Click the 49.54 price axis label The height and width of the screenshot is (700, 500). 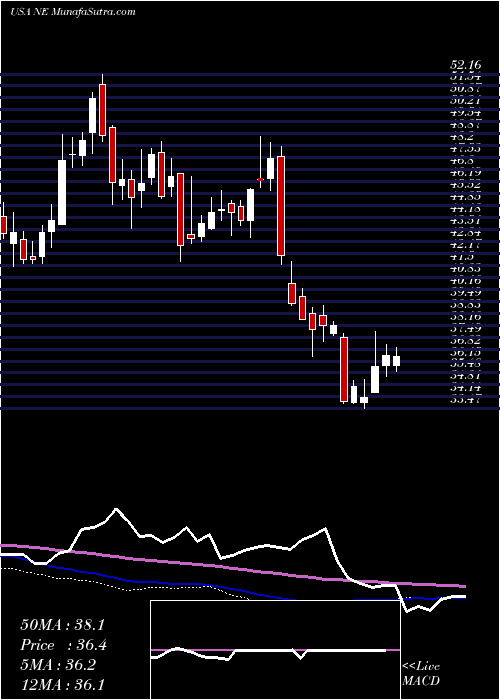pos(465,112)
